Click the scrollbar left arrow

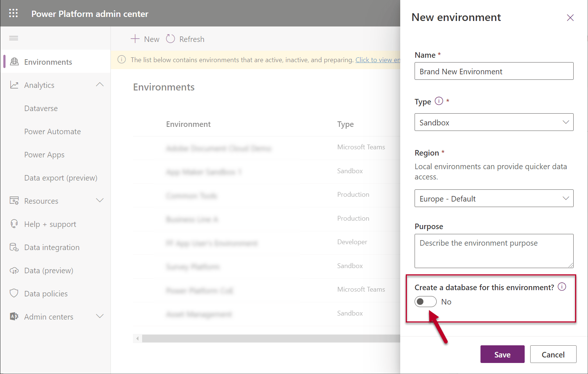[x=137, y=338]
